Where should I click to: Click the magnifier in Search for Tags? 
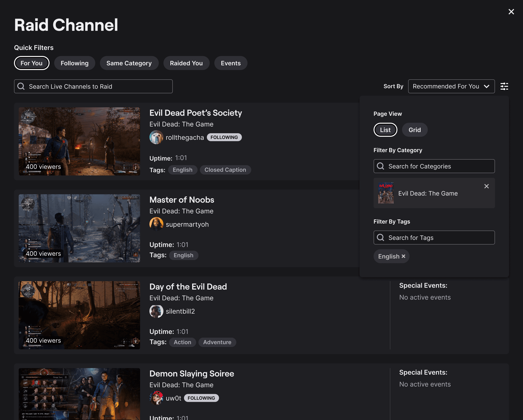click(381, 237)
